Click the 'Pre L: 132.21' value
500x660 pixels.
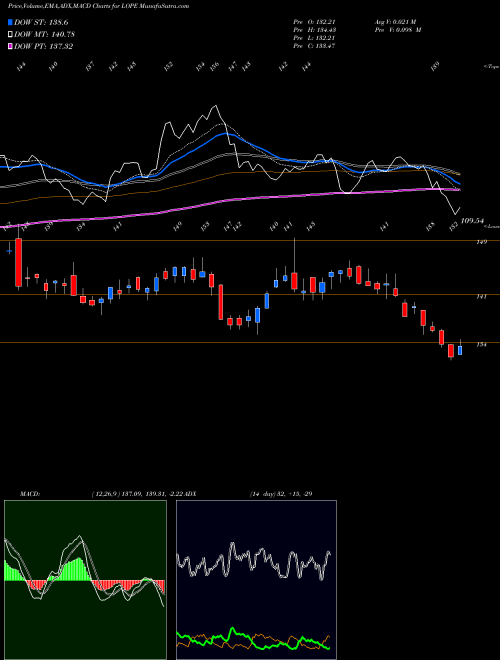314,38
